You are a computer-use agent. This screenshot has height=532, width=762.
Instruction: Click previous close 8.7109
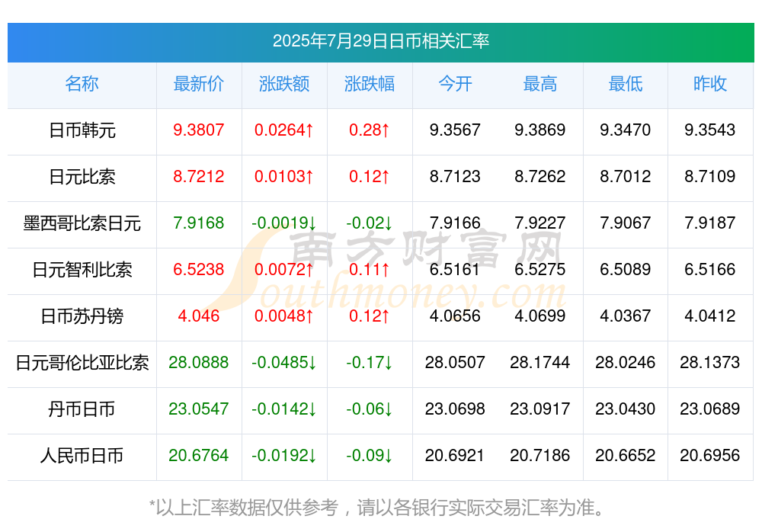click(x=710, y=177)
